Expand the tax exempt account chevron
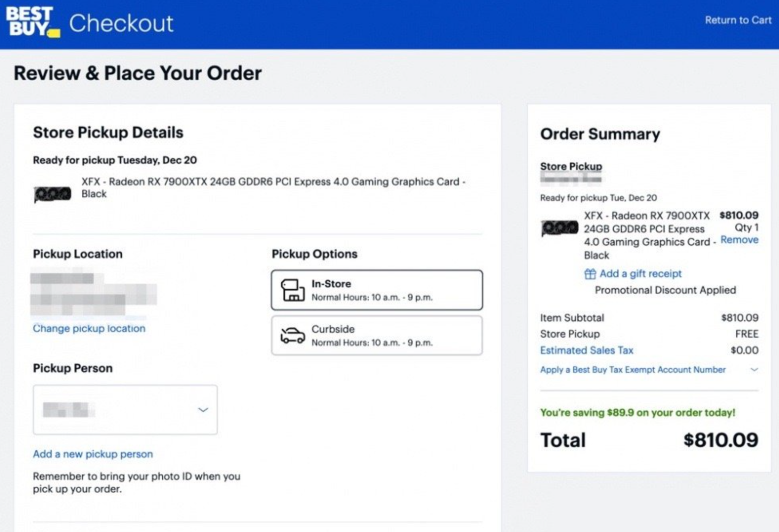 (x=754, y=370)
